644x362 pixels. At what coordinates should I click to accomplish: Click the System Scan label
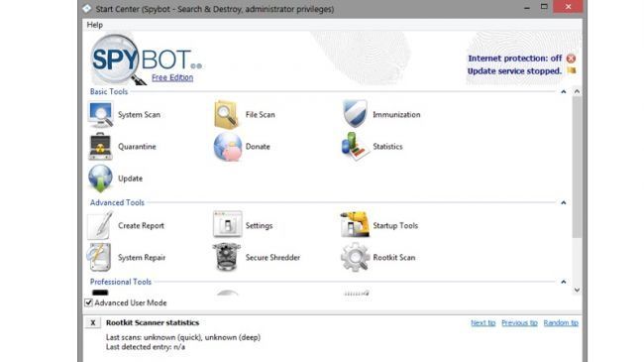140,115
